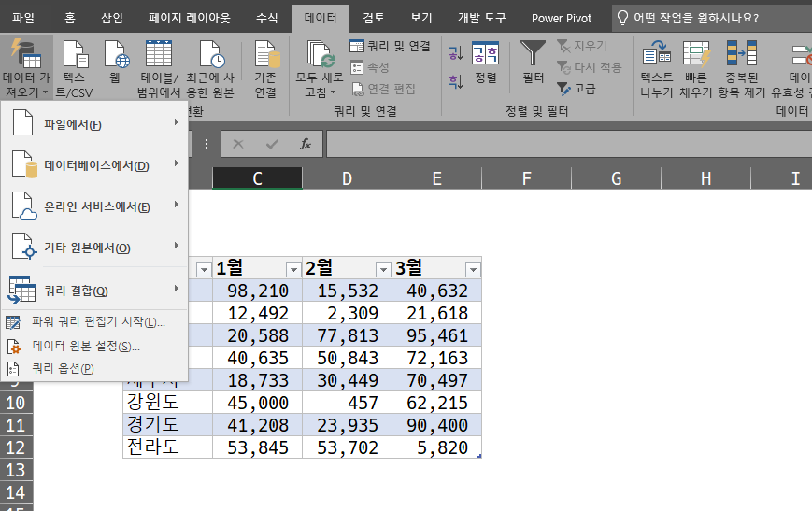Click the 지우기 filter clear button

point(582,46)
